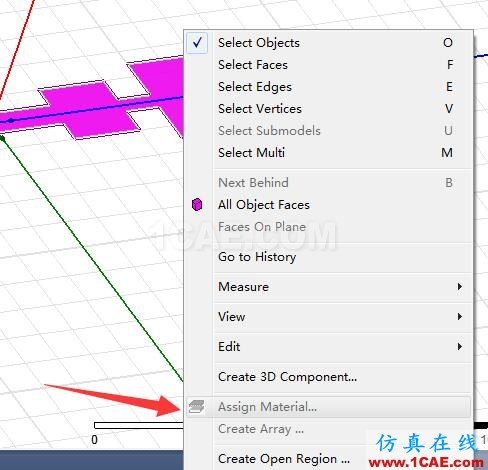Viewport: 488px width, 470px height.
Task: Expand the Measure submenu arrow
Action: coord(460,286)
